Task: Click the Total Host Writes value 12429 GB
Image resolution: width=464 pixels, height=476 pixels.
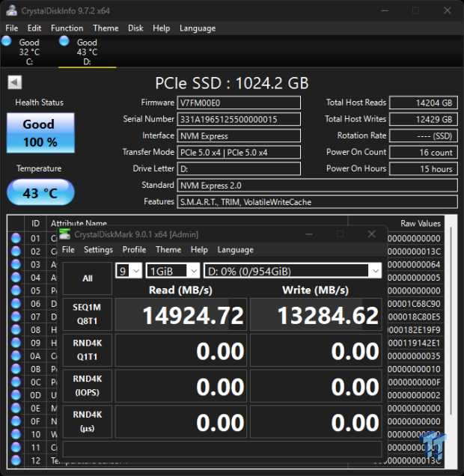Action: pyautogui.click(x=424, y=119)
